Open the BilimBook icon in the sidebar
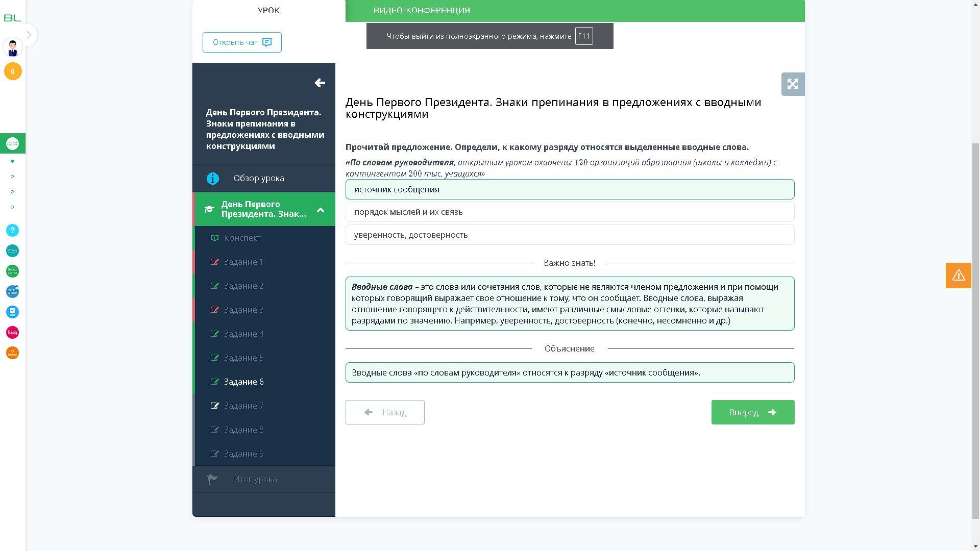The width and height of the screenshot is (980, 551). (13, 292)
